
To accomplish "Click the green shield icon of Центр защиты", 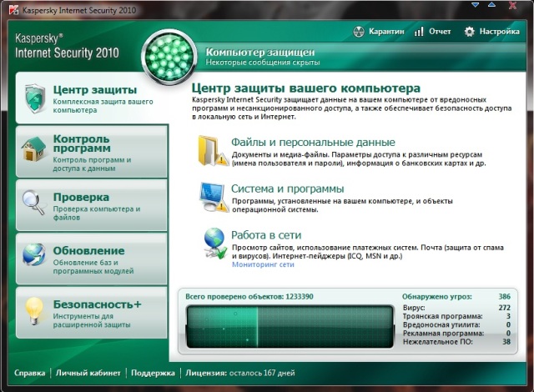I will coord(35,98).
